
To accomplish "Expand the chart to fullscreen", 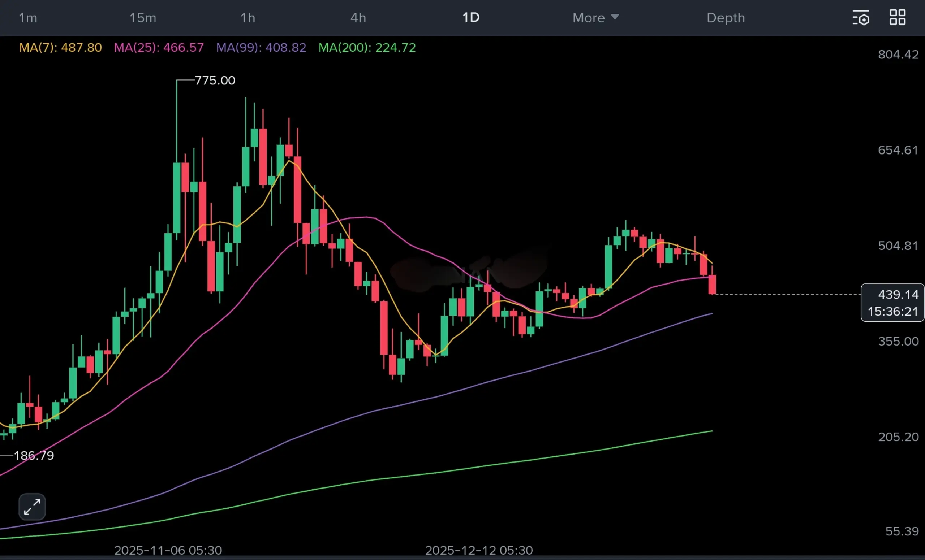I will coord(32,507).
